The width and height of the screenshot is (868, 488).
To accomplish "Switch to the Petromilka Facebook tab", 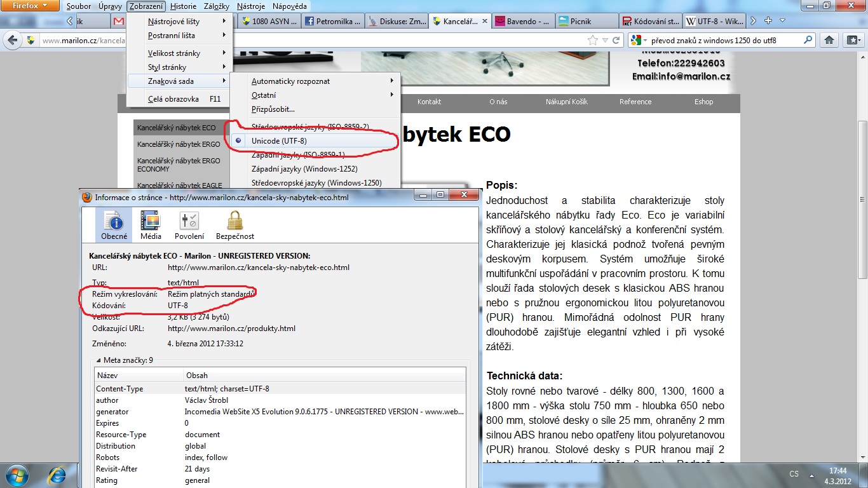I will click(333, 21).
